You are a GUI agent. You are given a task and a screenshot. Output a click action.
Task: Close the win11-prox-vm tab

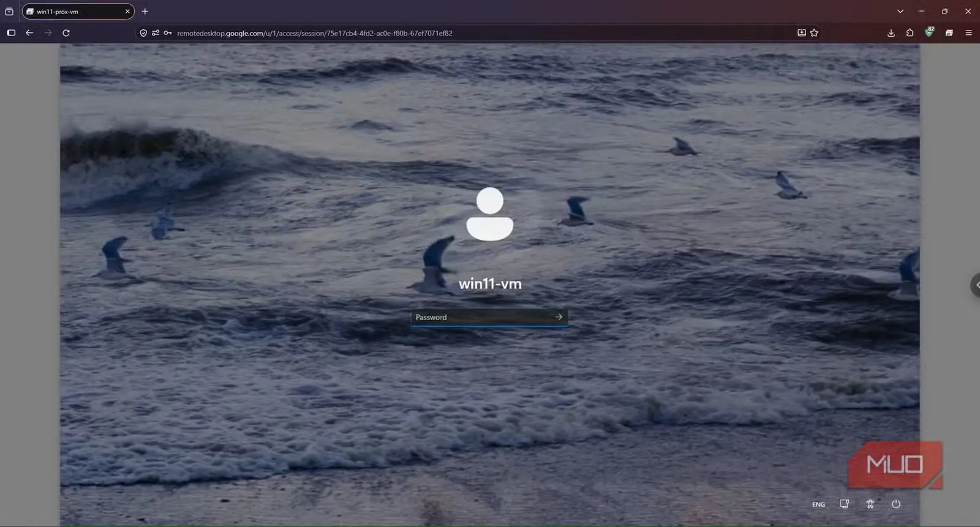tap(127, 12)
